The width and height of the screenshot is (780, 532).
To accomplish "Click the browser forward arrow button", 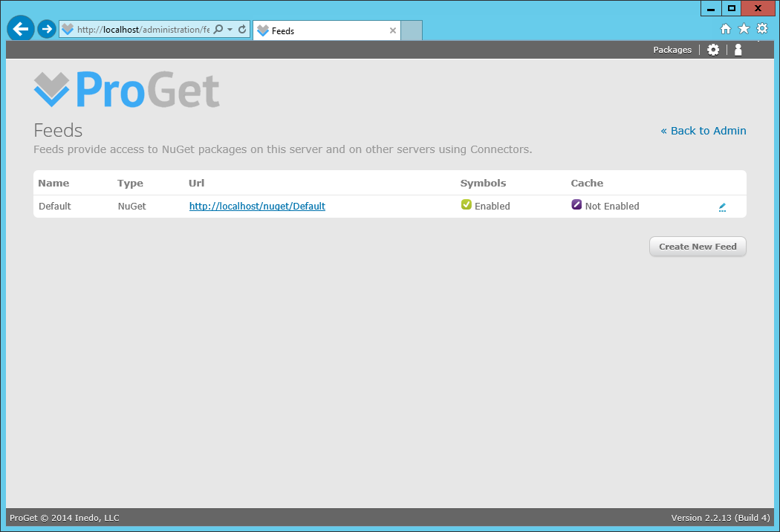I will pos(47,29).
